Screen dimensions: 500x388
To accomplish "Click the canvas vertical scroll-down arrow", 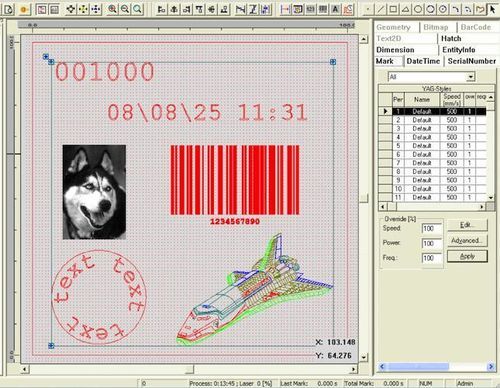I will [x=364, y=357].
